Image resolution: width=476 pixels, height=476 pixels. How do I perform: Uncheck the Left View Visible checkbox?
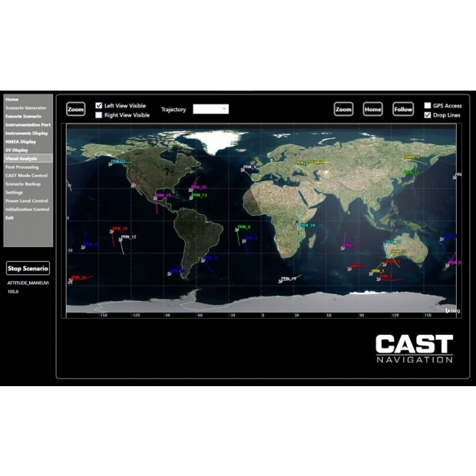point(99,105)
